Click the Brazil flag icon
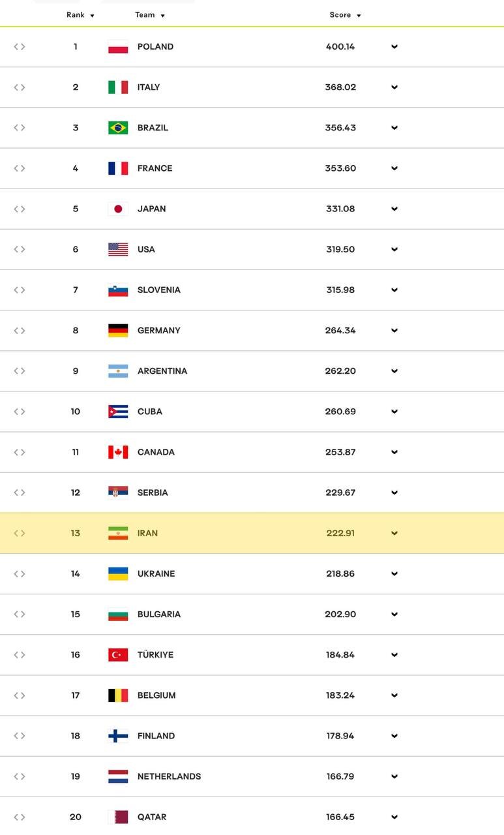This screenshot has height=835, width=504. click(x=118, y=128)
